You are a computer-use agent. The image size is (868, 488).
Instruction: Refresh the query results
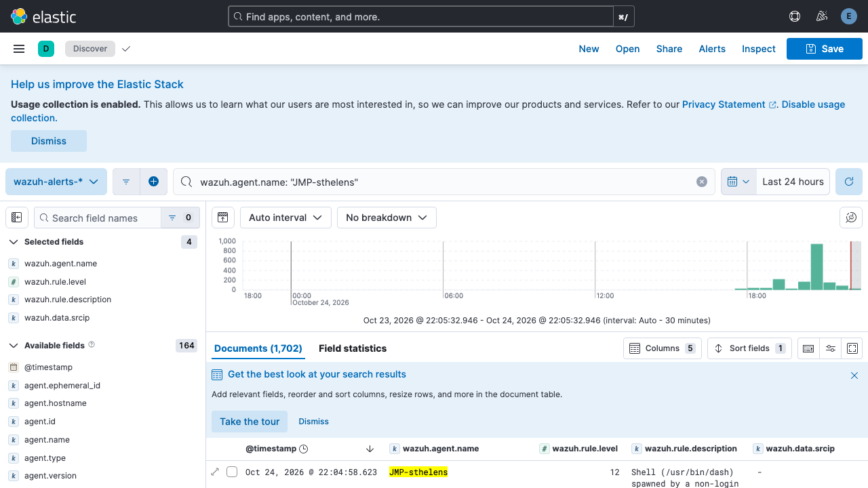pos(849,182)
